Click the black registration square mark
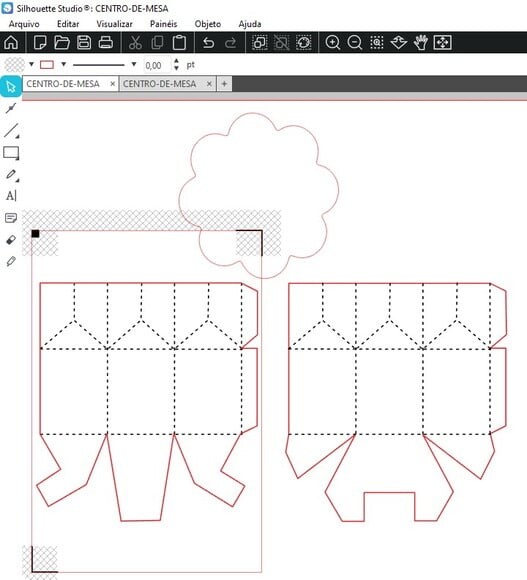Viewport: 527px width, 580px height. tap(36, 234)
